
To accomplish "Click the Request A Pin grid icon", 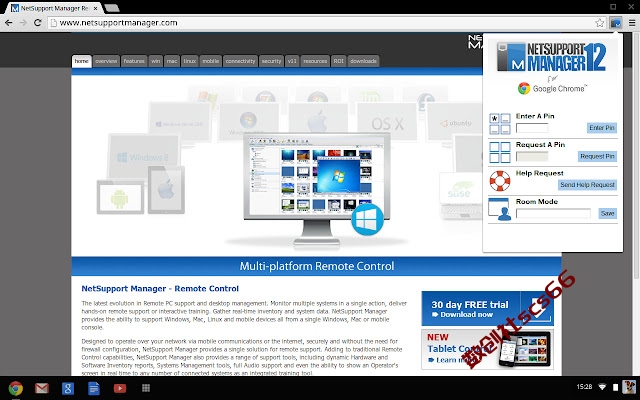I will (500, 152).
